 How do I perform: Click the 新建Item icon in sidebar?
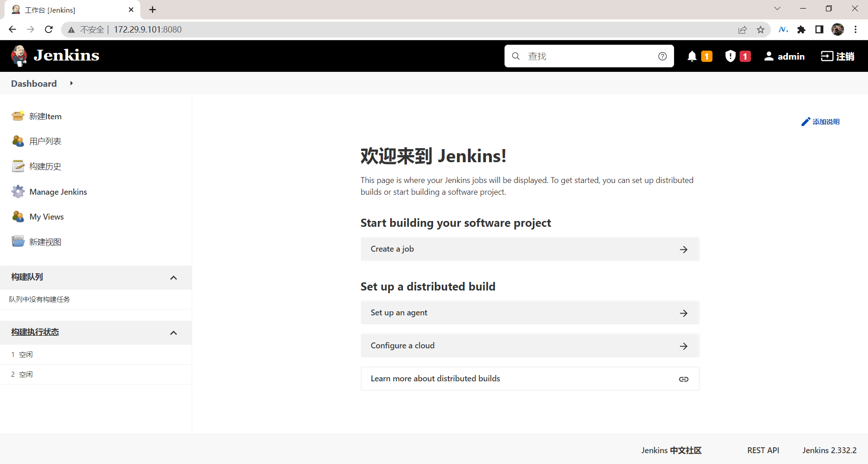18,116
